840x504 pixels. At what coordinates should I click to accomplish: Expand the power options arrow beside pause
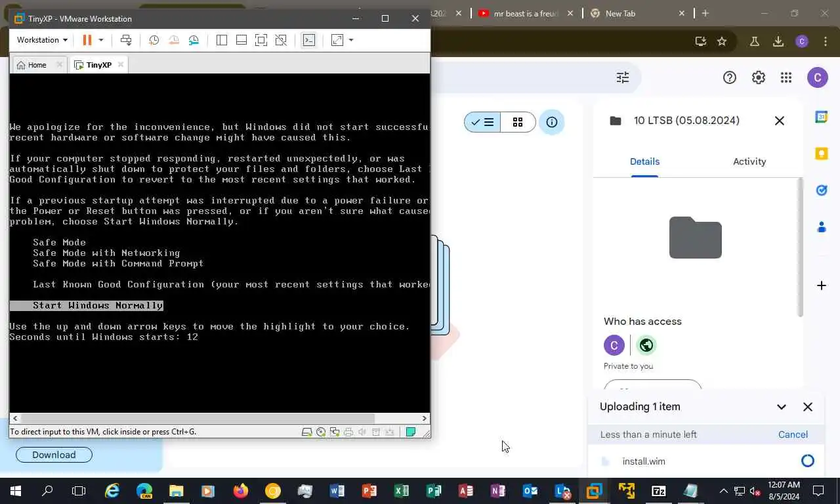click(100, 40)
